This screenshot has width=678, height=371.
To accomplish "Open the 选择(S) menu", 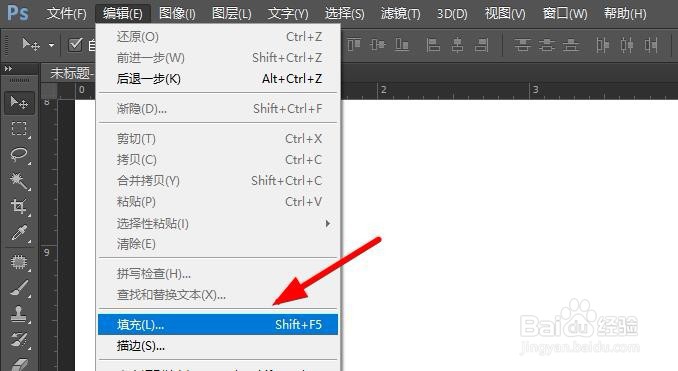I will (x=345, y=14).
